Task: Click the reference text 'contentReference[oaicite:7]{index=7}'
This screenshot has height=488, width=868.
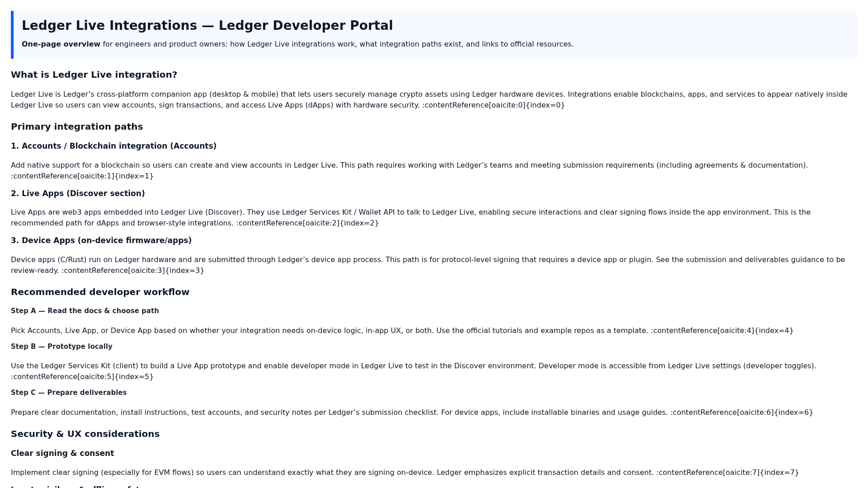Action: 729,473
